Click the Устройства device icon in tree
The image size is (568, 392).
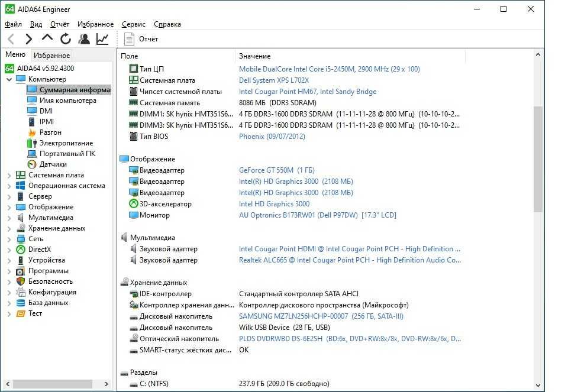pos(21,260)
